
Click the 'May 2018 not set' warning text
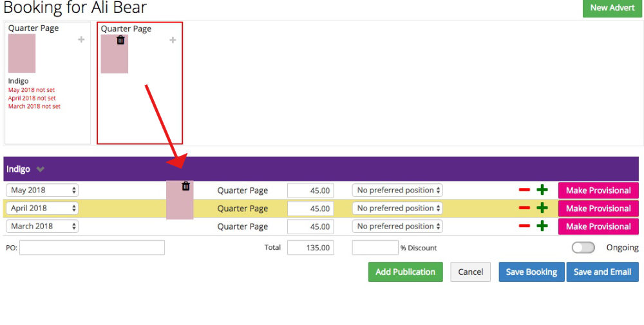point(32,90)
